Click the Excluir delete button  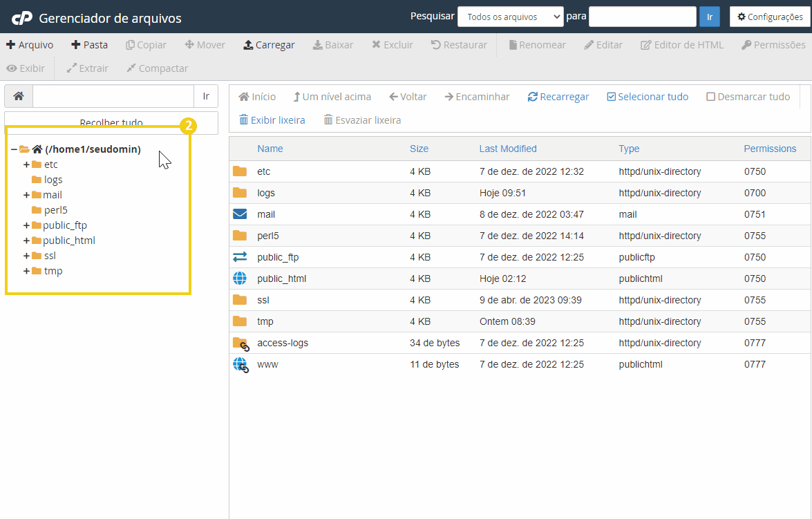(393, 45)
